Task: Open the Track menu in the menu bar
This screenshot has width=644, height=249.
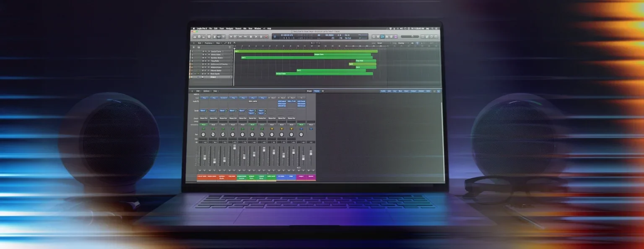Action: [x=222, y=28]
